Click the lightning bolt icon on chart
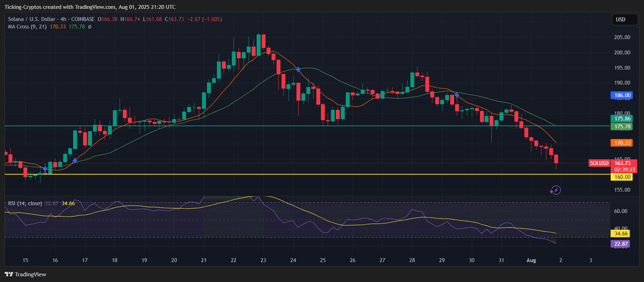The height and width of the screenshot is (282, 644). 556,190
